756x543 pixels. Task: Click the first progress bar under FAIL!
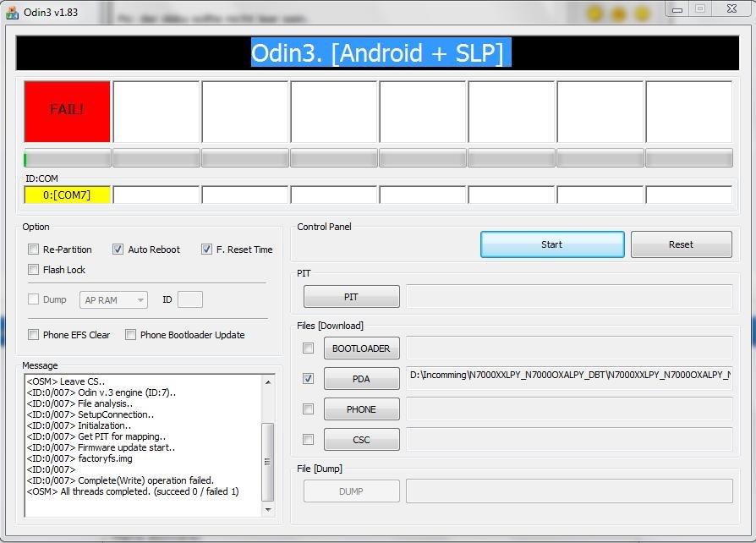pos(68,158)
